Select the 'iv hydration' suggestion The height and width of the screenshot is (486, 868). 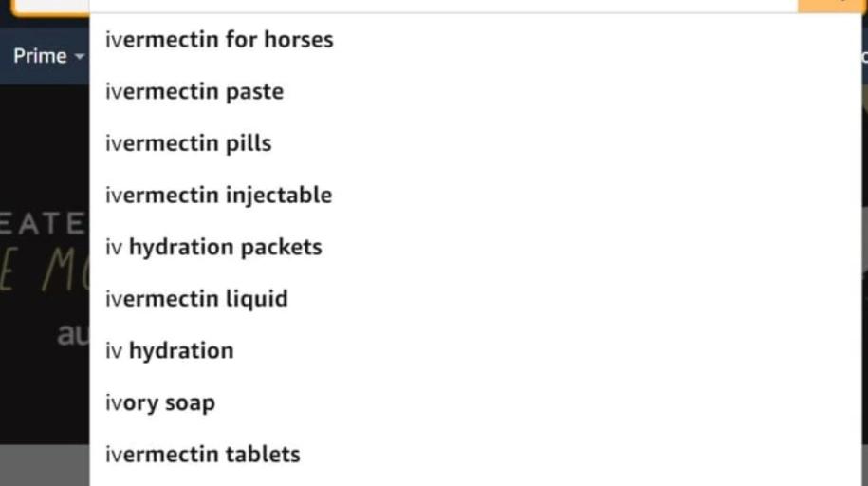pos(169,350)
